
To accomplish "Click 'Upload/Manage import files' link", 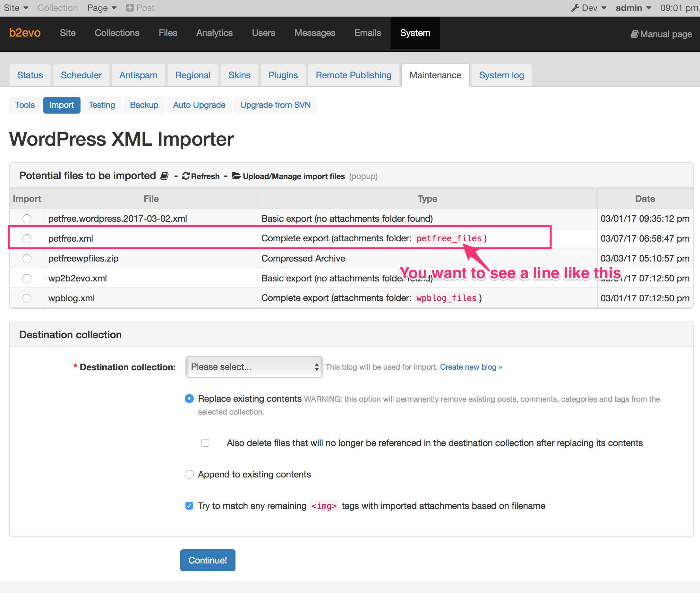I will 294,176.
